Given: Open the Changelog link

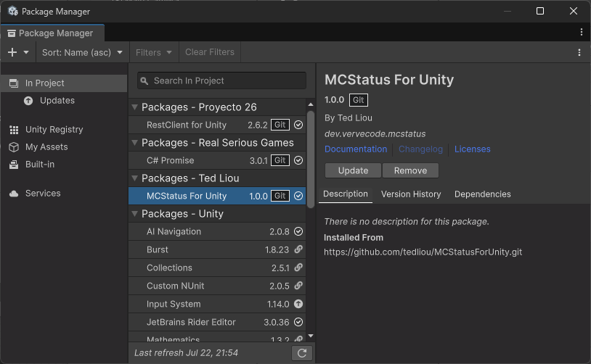Looking at the screenshot, I should pos(420,149).
